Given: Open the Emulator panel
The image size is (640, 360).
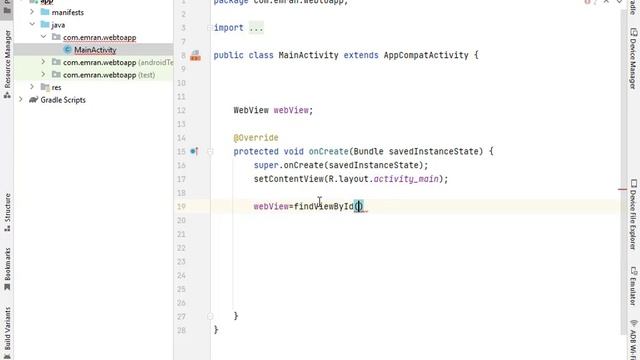Looking at the screenshot, I should pos(633,286).
